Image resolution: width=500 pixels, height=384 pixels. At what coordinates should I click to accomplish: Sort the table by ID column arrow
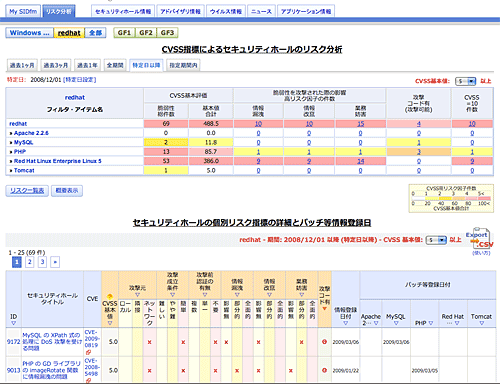point(13,323)
